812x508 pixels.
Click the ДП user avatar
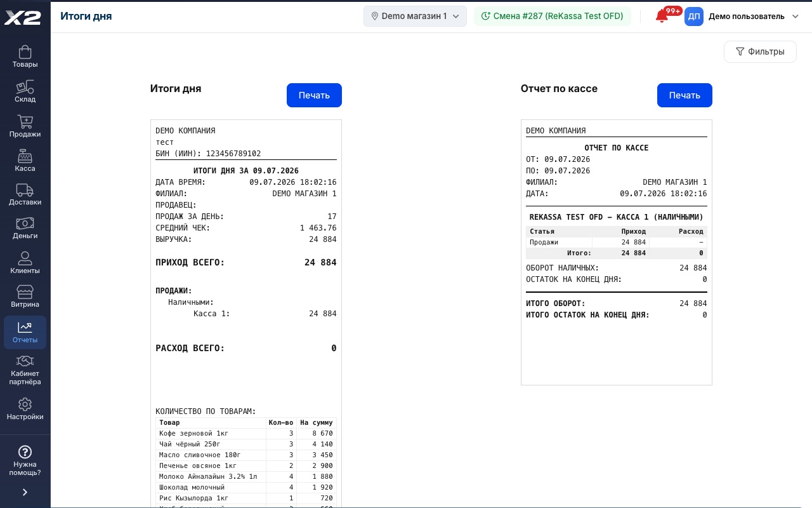pos(694,17)
